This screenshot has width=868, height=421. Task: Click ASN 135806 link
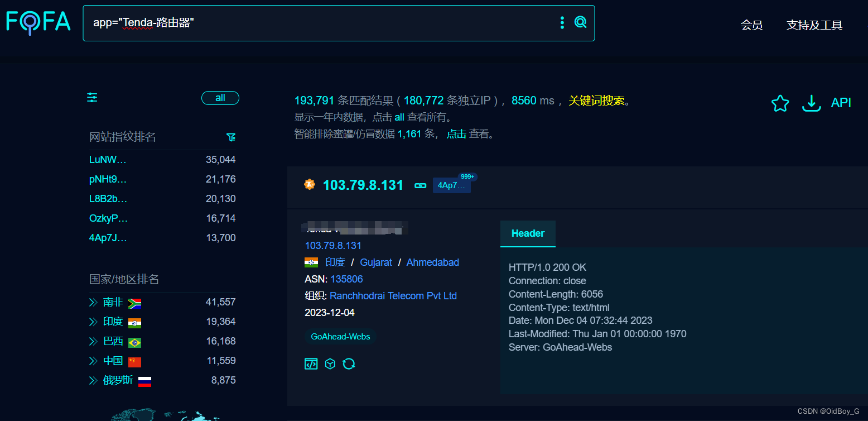pyautogui.click(x=346, y=279)
